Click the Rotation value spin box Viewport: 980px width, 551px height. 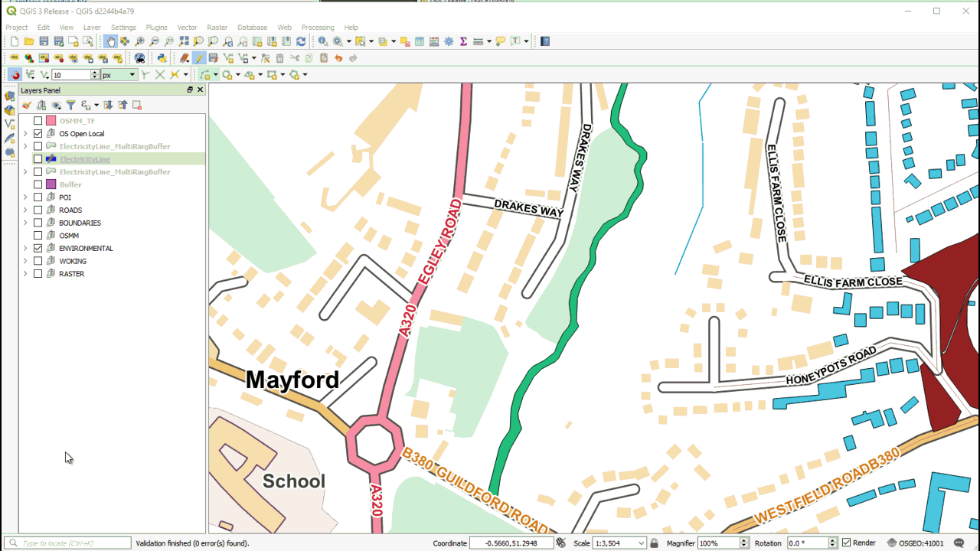coord(812,543)
